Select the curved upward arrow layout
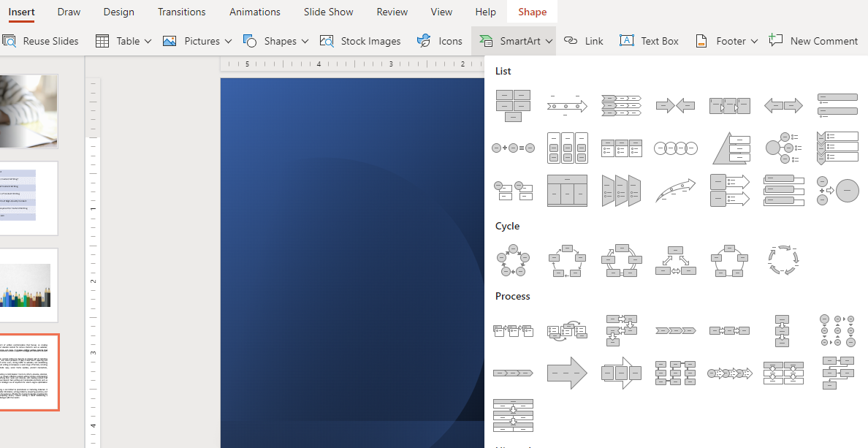Image resolution: width=868 pixels, height=448 pixels. tap(676, 189)
